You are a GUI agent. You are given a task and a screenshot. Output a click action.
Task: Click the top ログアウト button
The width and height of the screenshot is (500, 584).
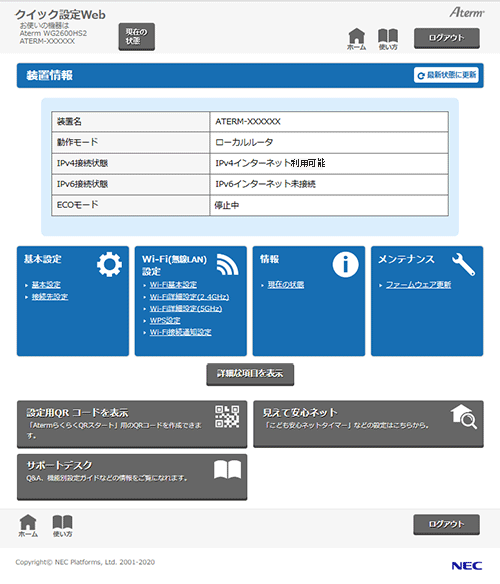tap(447, 38)
